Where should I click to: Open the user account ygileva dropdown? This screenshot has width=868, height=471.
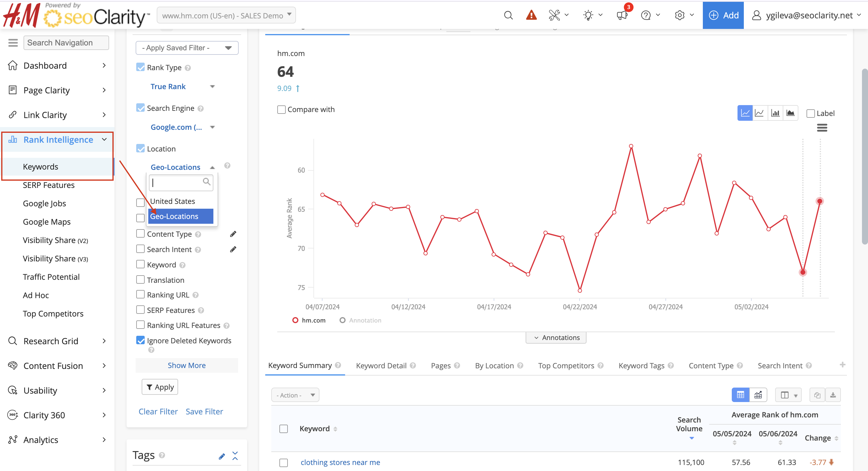807,15
